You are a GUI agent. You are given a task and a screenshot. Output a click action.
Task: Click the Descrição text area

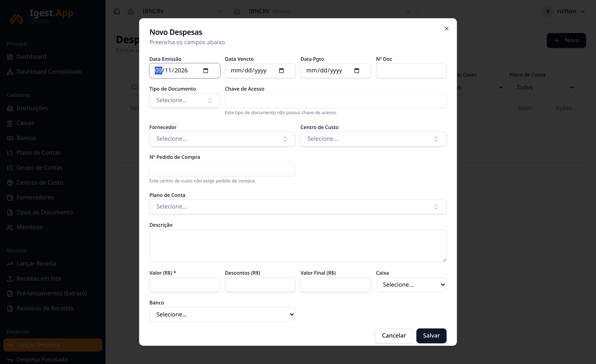298,245
